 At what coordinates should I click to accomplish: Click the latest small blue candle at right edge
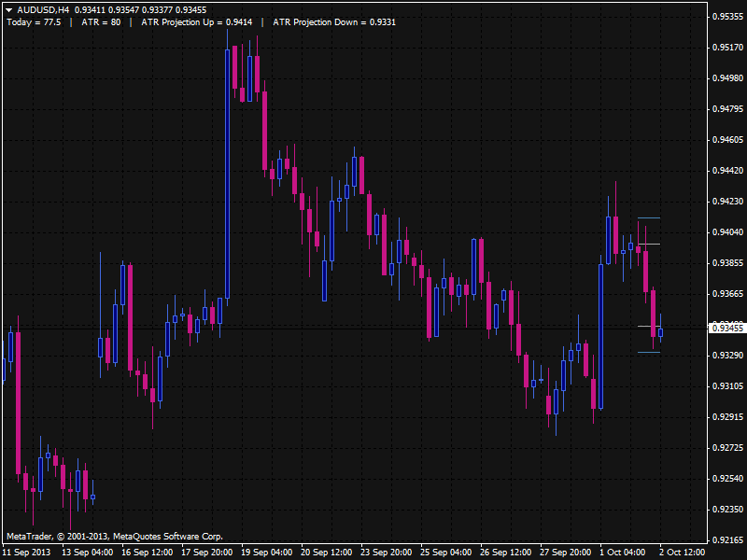(660, 332)
